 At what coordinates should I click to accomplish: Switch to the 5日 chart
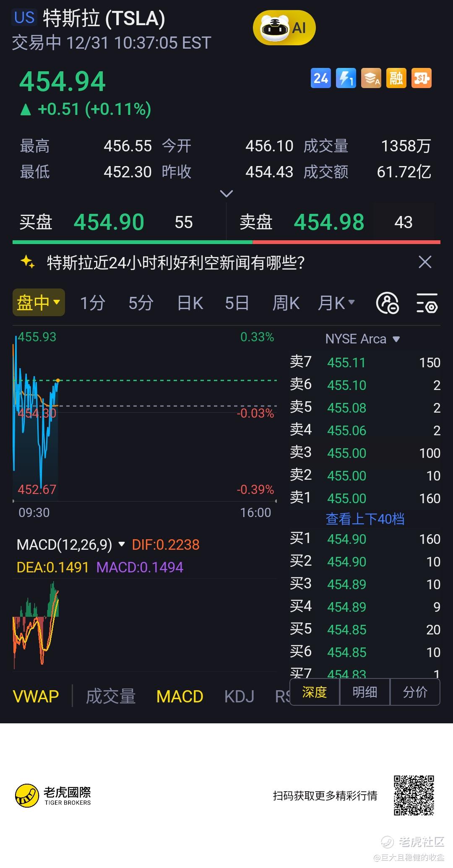[x=237, y=303]
